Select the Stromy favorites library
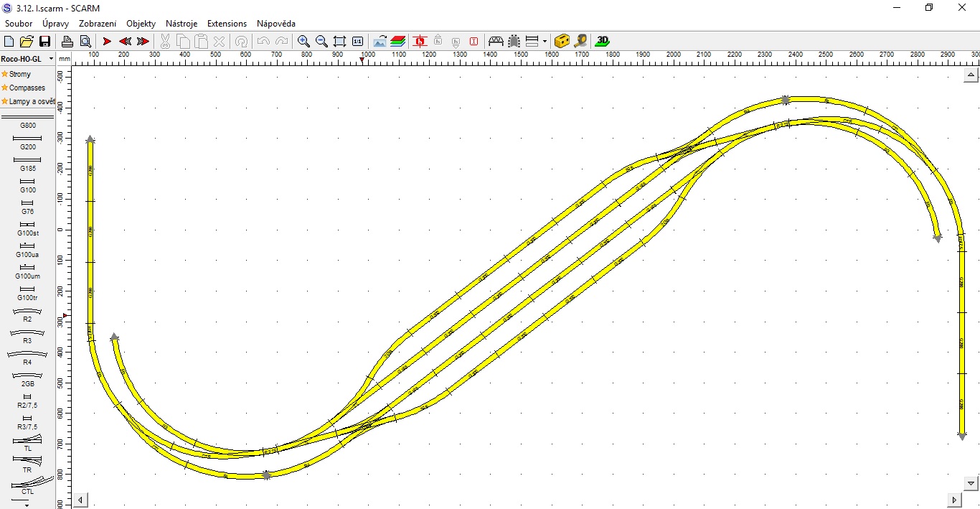 point(20,74)
